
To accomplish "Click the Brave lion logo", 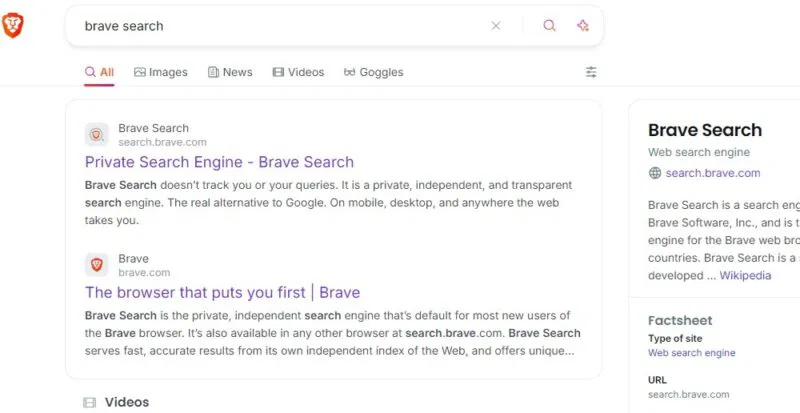I will pyautogui.click(x=12, y=26).
